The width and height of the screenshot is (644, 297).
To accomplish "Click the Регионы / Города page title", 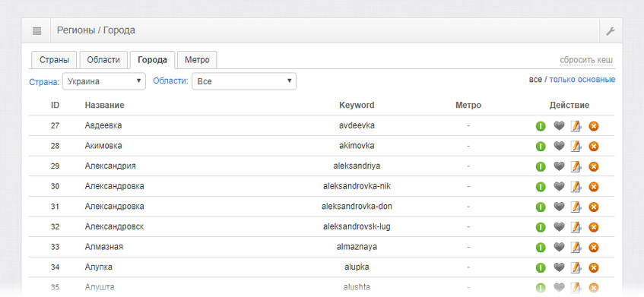I will [x=96, y=30].
